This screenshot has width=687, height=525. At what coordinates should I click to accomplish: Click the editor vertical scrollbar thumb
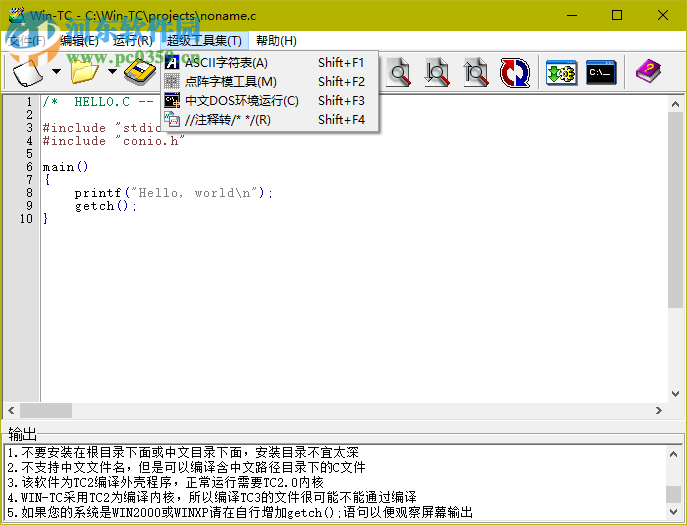click(x=675, y=209)
